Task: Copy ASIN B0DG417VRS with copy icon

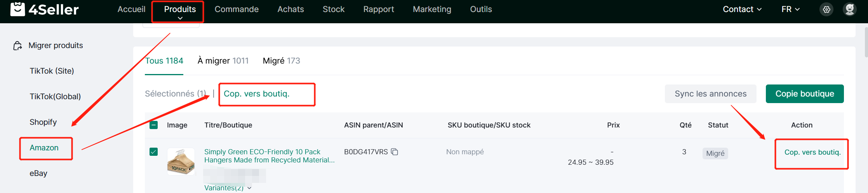Action: [x=395, y=152]
